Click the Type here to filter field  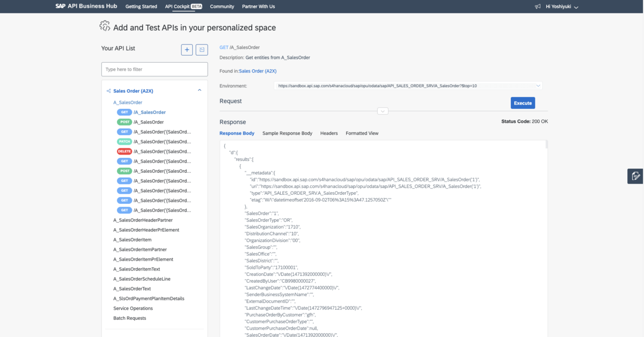155,69
